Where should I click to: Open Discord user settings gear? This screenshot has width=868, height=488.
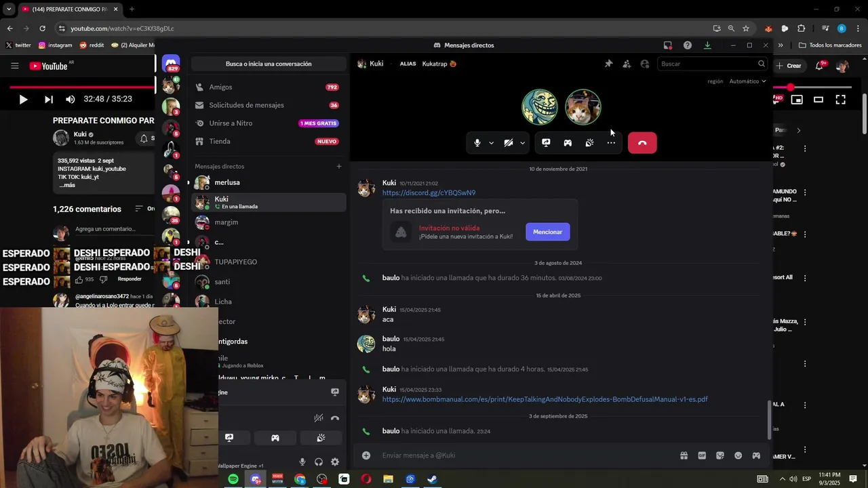click(x=335, y=462)
